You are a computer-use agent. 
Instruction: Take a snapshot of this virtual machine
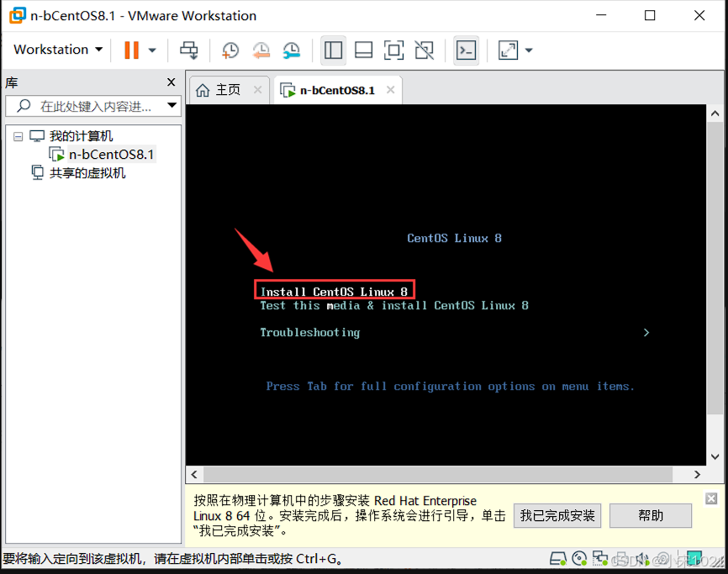(x=230, y=50)
